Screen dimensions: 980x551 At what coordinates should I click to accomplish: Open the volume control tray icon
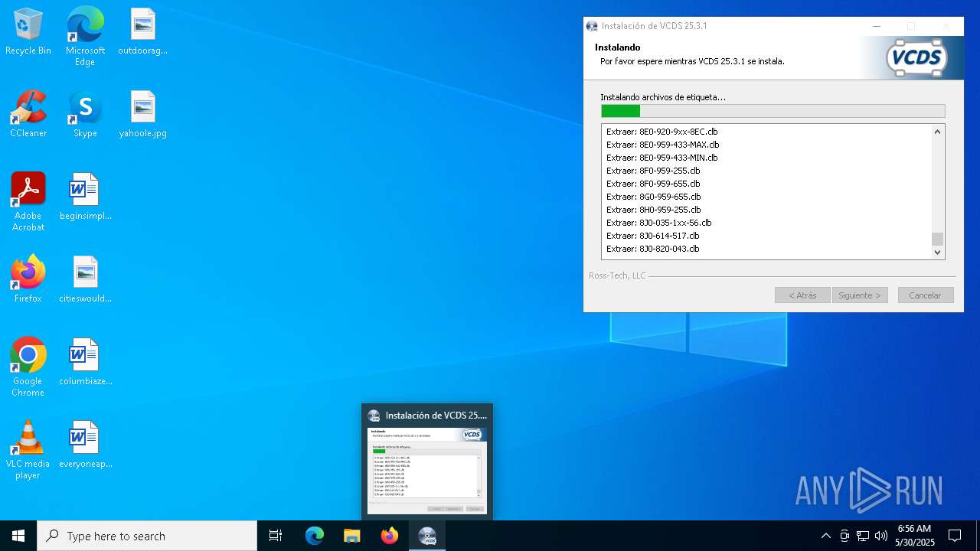pos(881,536)
